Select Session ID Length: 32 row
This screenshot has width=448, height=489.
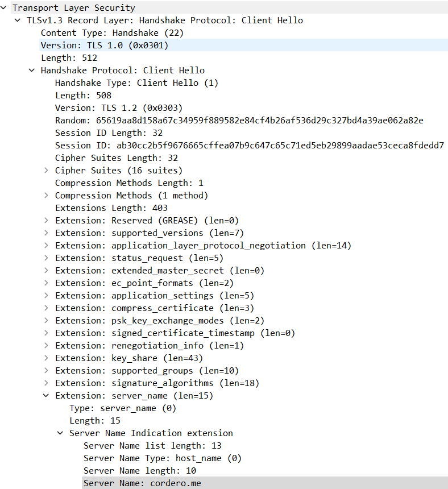pyautogui.click(x=109, y=133)
